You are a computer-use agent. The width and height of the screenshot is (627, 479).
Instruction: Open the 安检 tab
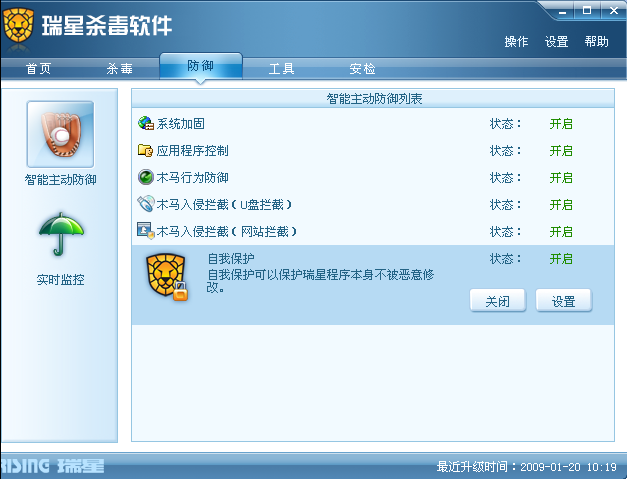[x=362, y=69]
